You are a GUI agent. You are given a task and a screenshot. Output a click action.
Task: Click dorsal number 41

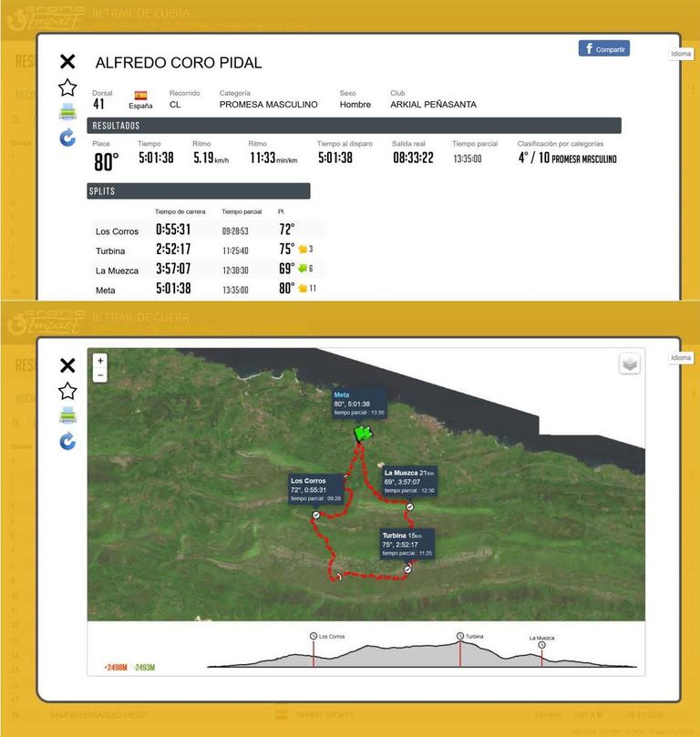[98, 104]
